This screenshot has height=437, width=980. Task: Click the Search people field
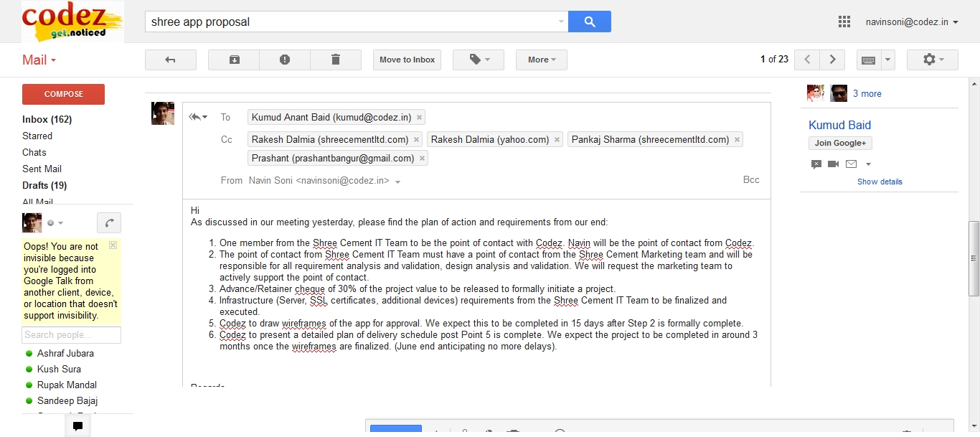[71, 335]
